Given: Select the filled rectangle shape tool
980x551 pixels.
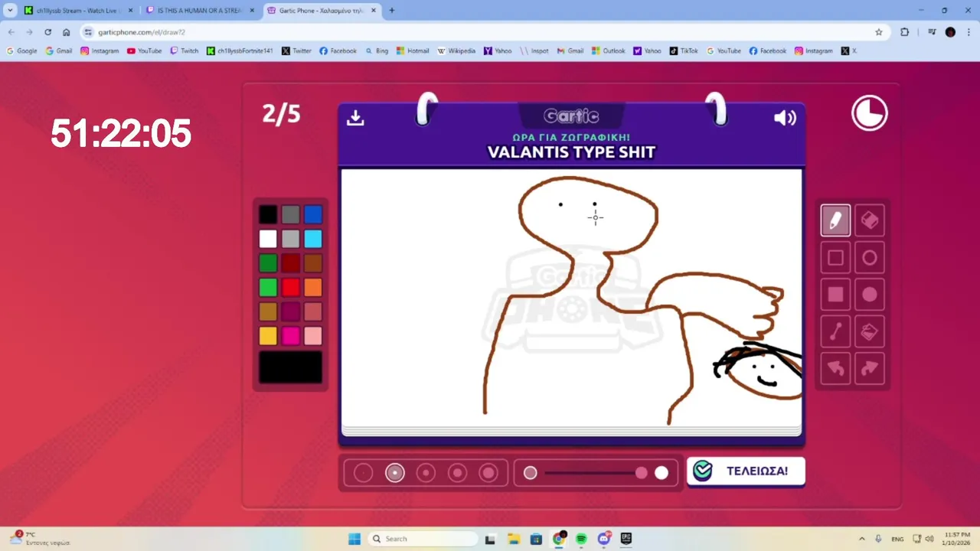Looking at the screenshot, I should pyautogui.click(x=835, y=295).
